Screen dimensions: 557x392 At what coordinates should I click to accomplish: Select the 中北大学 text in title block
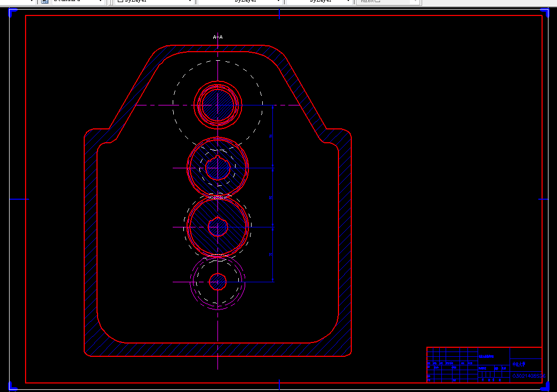point(519,364)
